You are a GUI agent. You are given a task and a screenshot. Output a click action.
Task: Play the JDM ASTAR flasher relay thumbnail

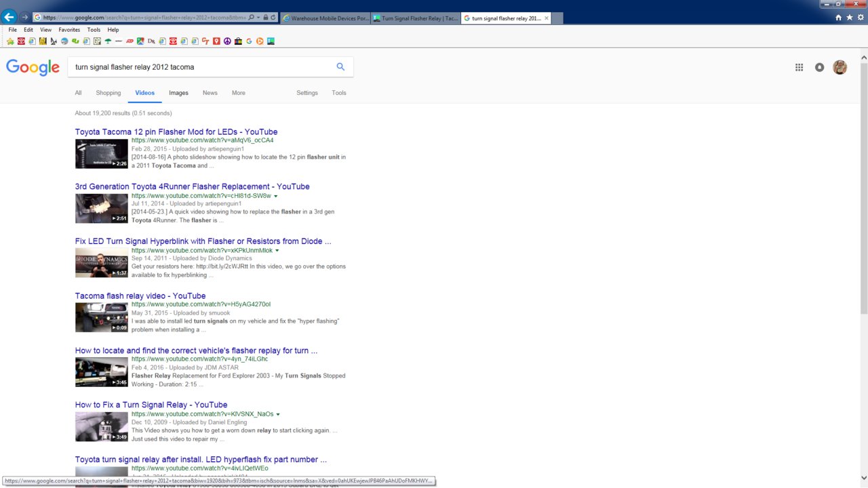click(102, 372)
